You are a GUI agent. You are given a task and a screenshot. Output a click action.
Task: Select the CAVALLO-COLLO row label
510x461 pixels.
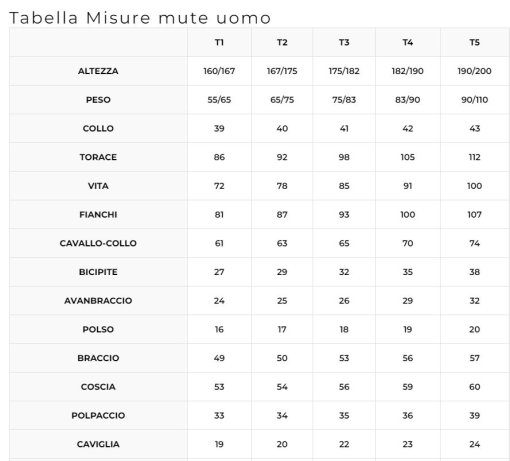click(x=98, y=243)
